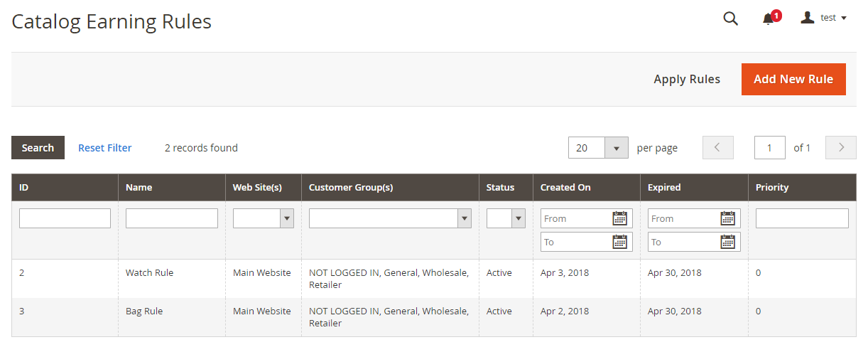
Task: Sort by the Priority column header
Action: pos(772,188)
